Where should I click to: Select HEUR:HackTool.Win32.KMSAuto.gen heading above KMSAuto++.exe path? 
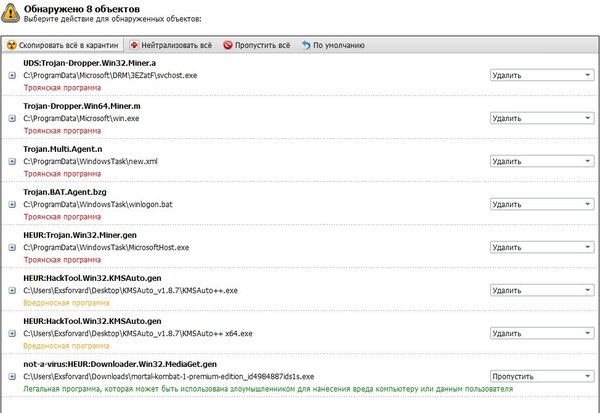(x=92, y=278)
